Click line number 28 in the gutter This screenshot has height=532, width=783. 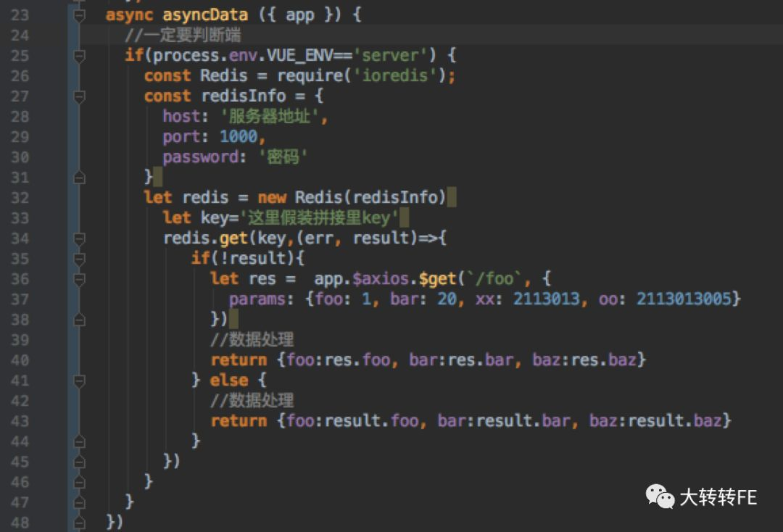pyautogui.click(x=20, y=117)
